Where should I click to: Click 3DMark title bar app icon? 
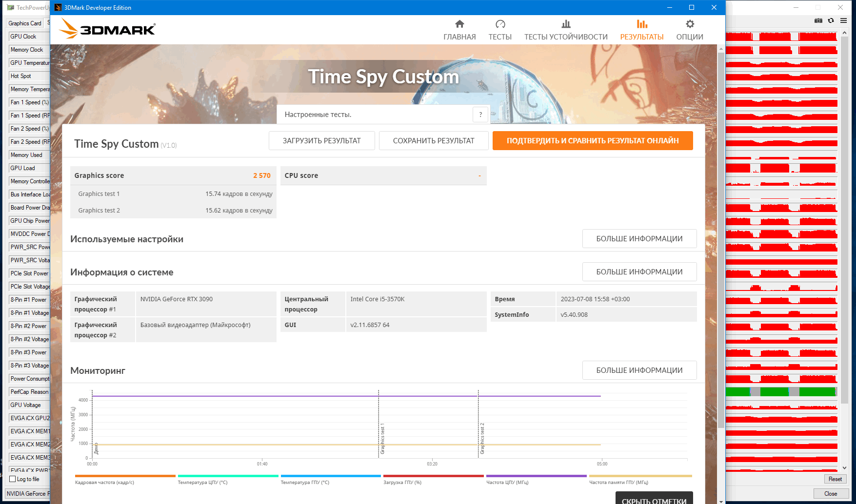pyautogui.click(x=58, y=7)
